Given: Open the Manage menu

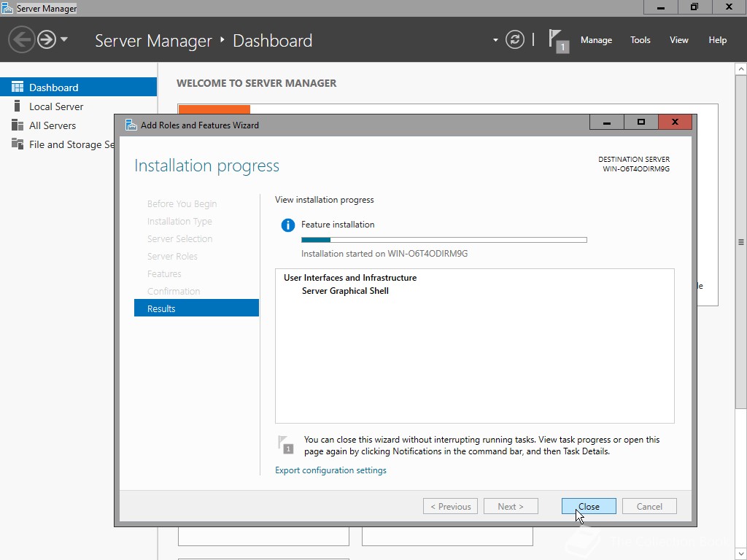Looking at the screenshot, I should pyautogui.click(x=596, y=40).
